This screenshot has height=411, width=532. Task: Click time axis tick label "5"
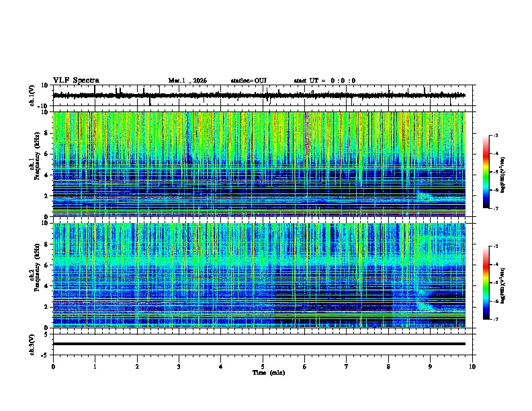click(263, 367)
